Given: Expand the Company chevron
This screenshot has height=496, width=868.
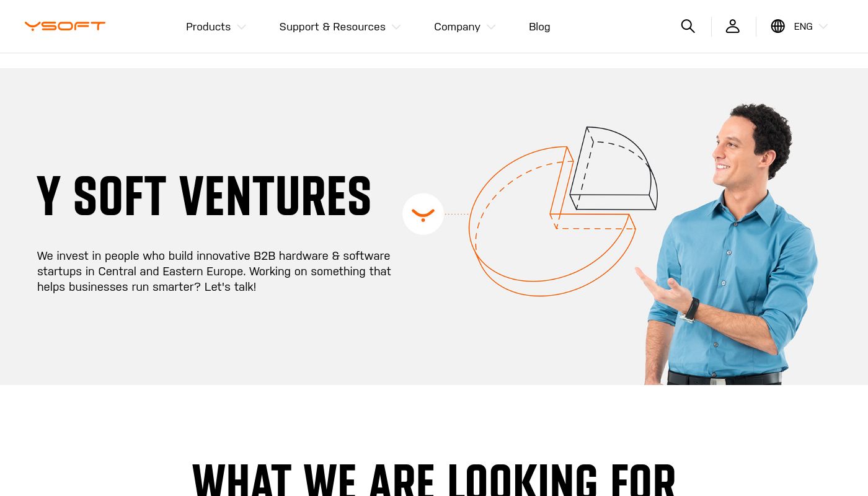Looking at the screenshot, I should 491,27.
